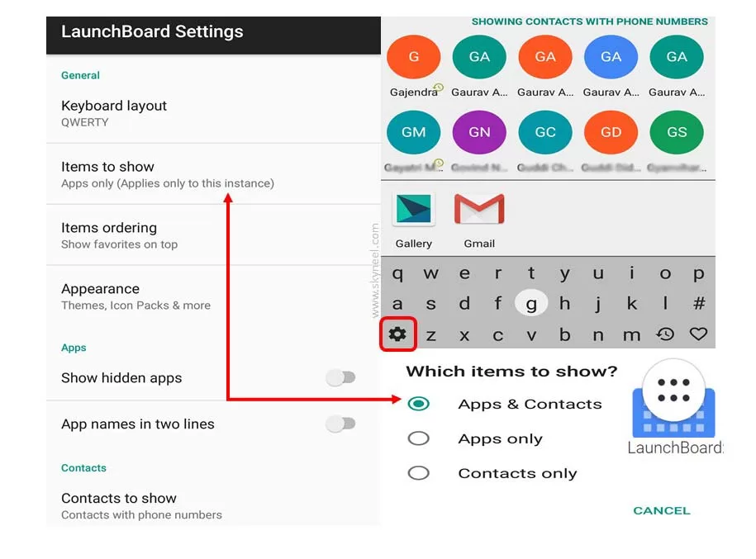Viewport: 756px width, 559px height.
Task: Open the GC contact avatar
Action: [x=545, y=132]
